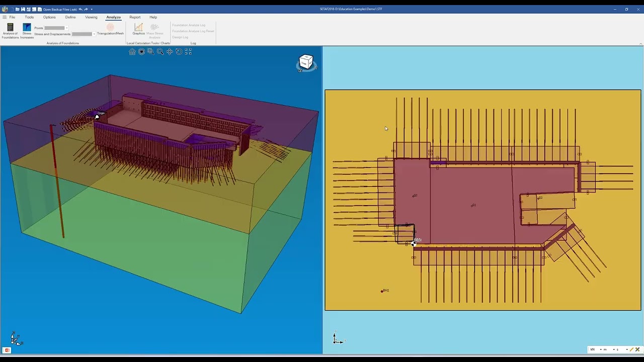The image size is (644, 362).
Task: Select the magnifier zoom icon
Action: (160, 52)
